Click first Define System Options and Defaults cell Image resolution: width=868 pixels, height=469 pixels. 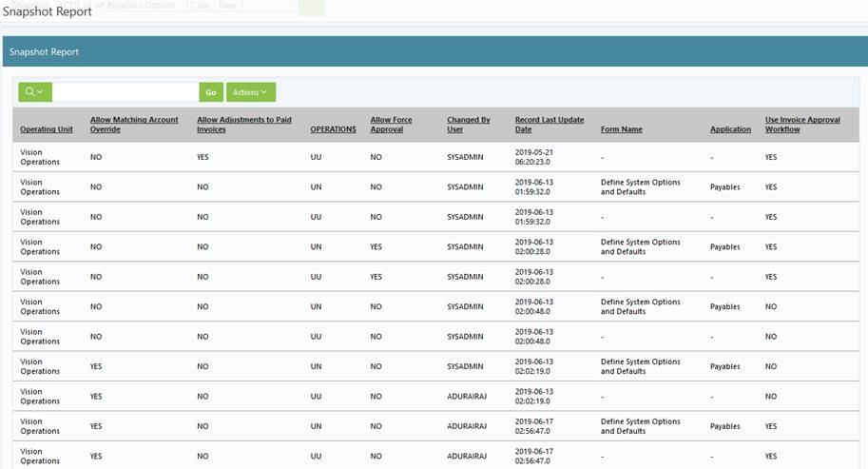(x=640, y=187)
